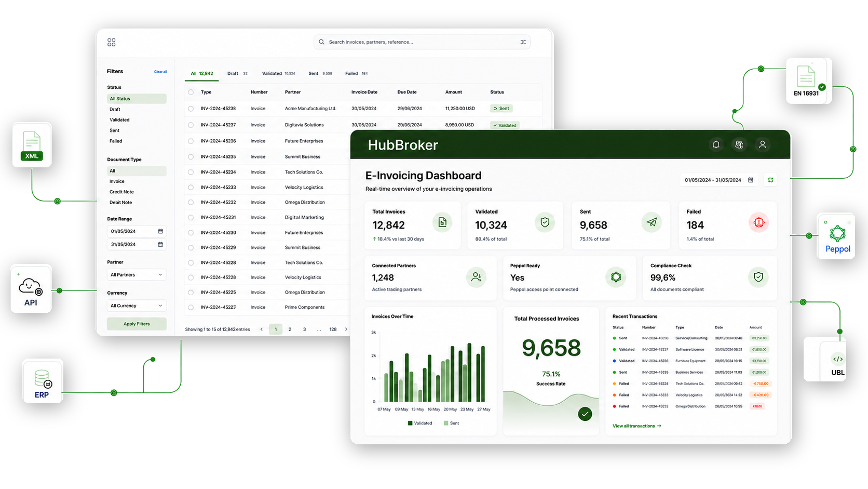Click the Apply Filters button
Viewport: 868px width, 489px height.
[137, 324]
